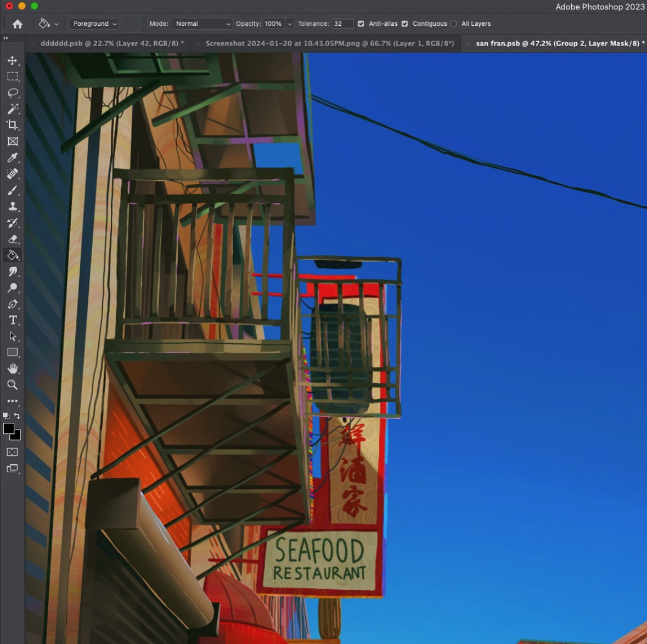Screen dimensions: 647x644
Task: Click the Home button in options bar
Action: (18, 24)
